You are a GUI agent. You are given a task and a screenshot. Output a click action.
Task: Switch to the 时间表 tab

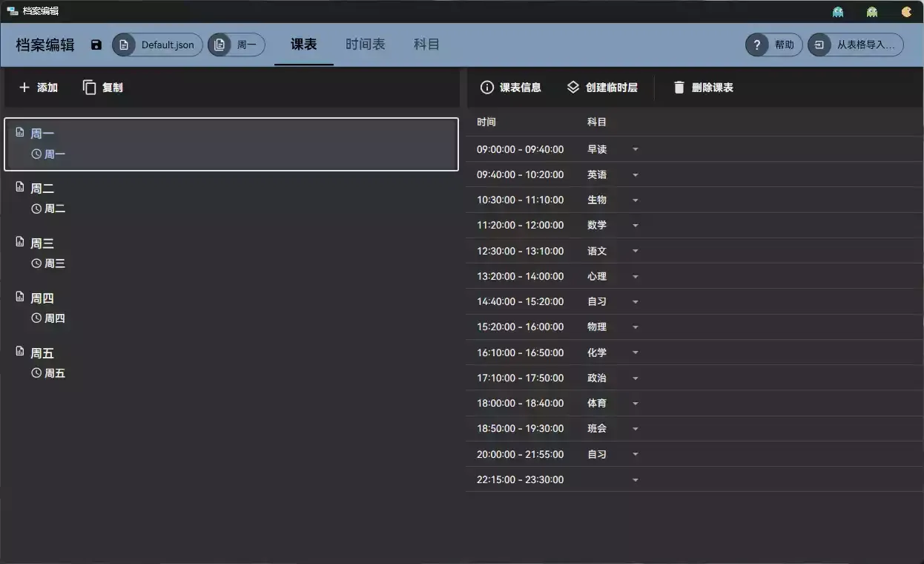click(366, 45)
